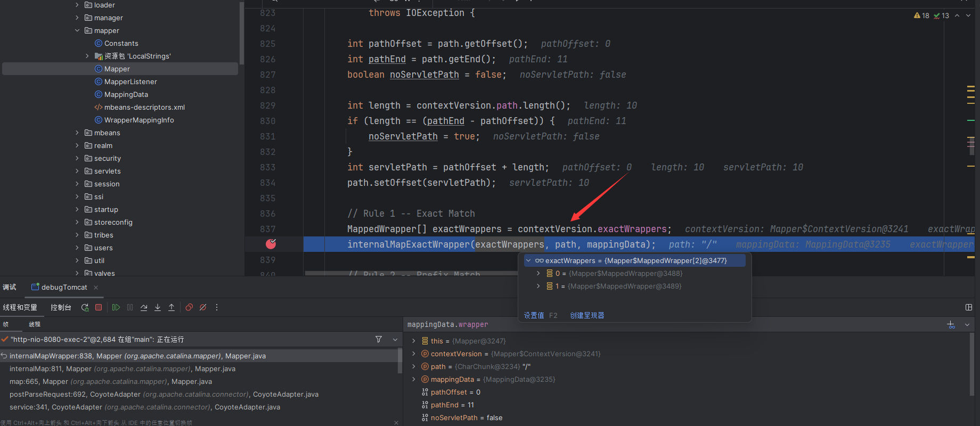Image resolution: width=980 pixels, height=426 pixels.
Task: Select the 帧 frames tab
Action: tap(6, 324)
